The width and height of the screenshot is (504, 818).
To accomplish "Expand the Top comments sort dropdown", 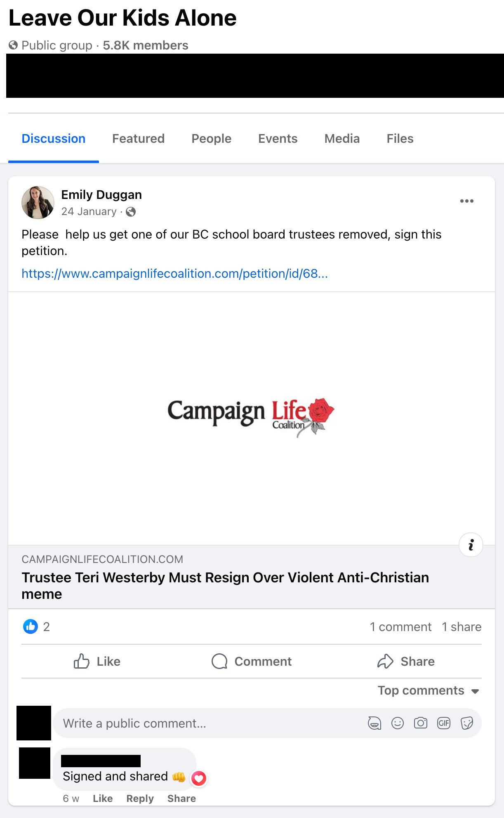I will tap(429, 690).
